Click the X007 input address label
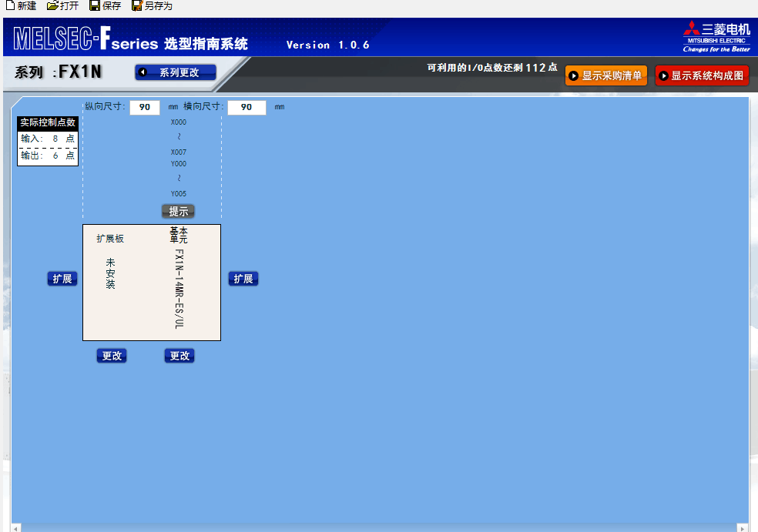Viewport: 758px width, 532px height. (x=179, y=152)
